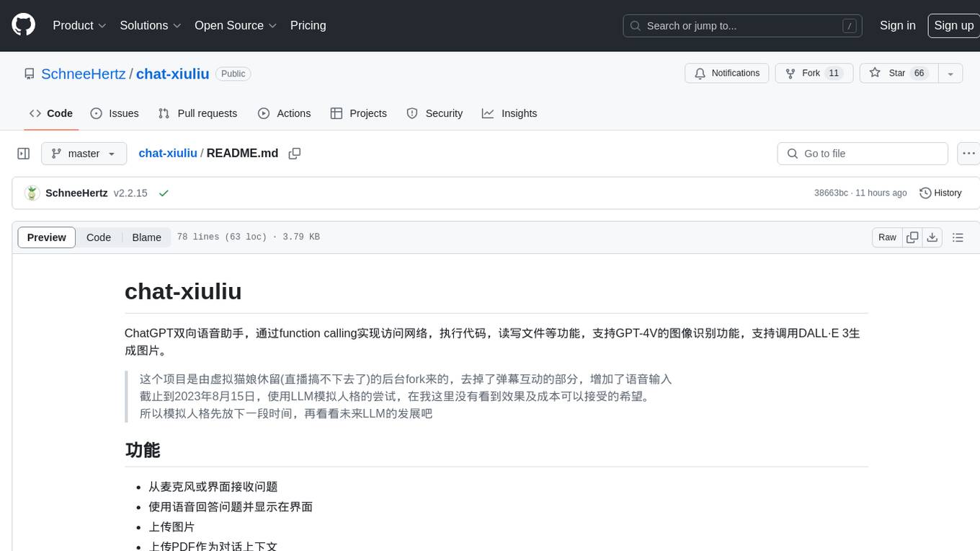Viewport: 980px width, 551px height.
Task: Click the Public repository badge
Action: (233, 74)
